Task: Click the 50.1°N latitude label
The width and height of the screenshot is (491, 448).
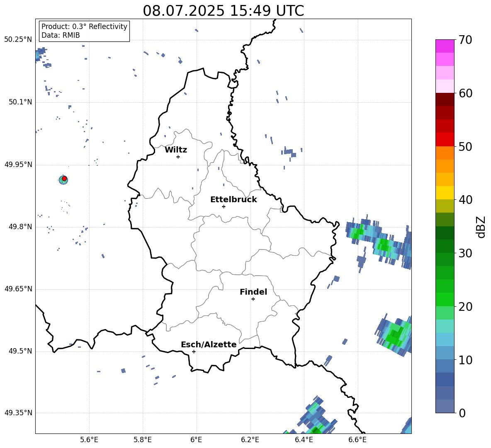Action: (x=20, y=102)
